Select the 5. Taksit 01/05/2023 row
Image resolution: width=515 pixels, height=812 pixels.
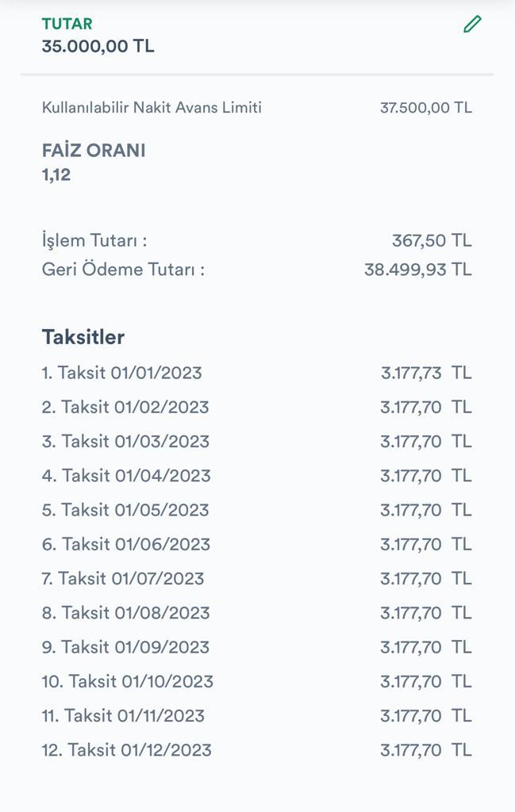pyautogui.click(x=257, y=510)
